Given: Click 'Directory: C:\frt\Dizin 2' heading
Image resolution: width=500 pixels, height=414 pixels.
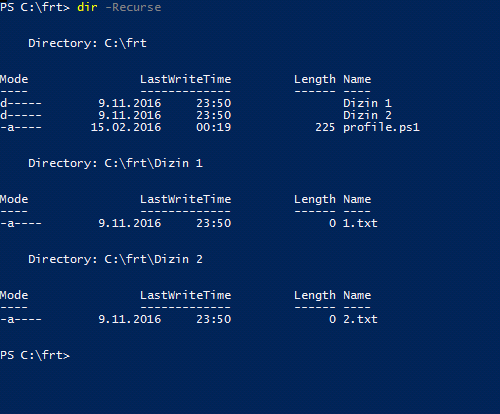Looking at the screenshot, I should click(115, 259).
